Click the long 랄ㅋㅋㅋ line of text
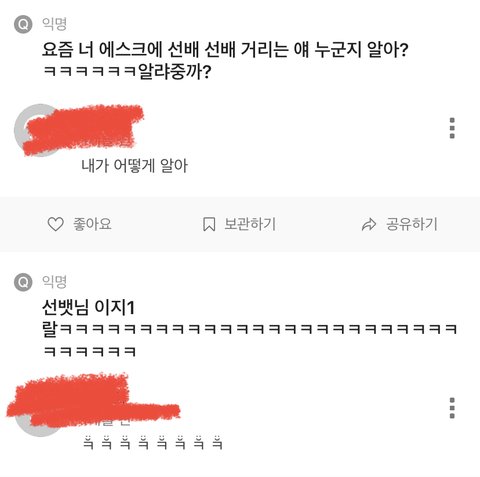480x477 pixels. [x=250, y=330]
